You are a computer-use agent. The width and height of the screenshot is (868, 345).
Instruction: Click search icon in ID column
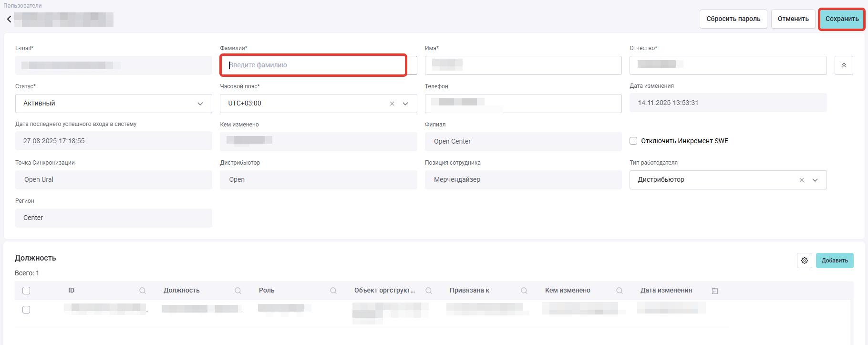click(143, 291)
